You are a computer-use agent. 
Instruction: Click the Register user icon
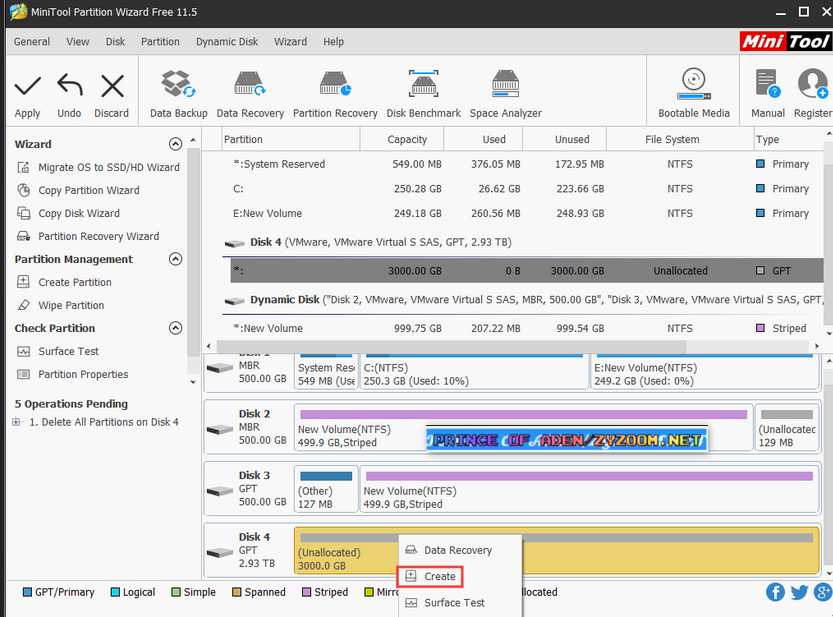click(813, 84)
